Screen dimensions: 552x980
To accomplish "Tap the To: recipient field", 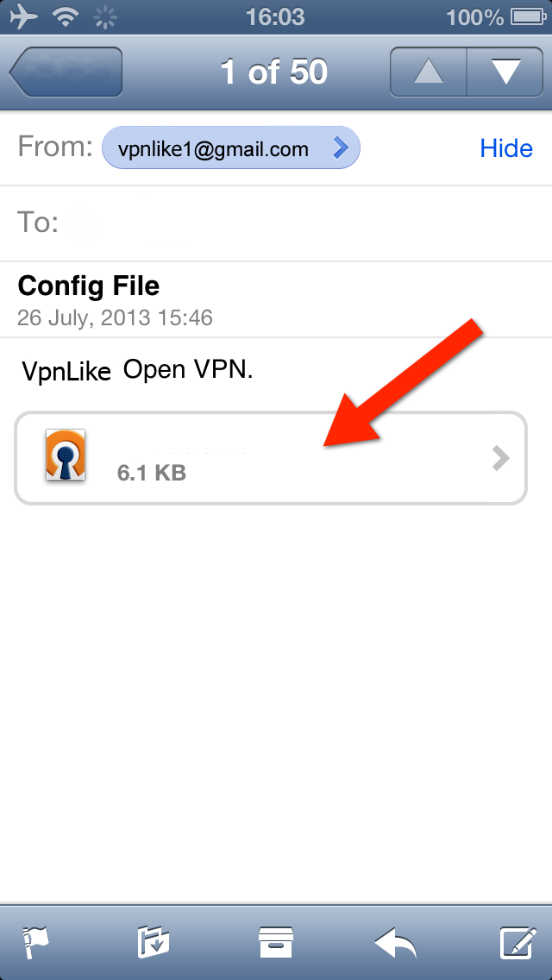I will coord(276,223).
